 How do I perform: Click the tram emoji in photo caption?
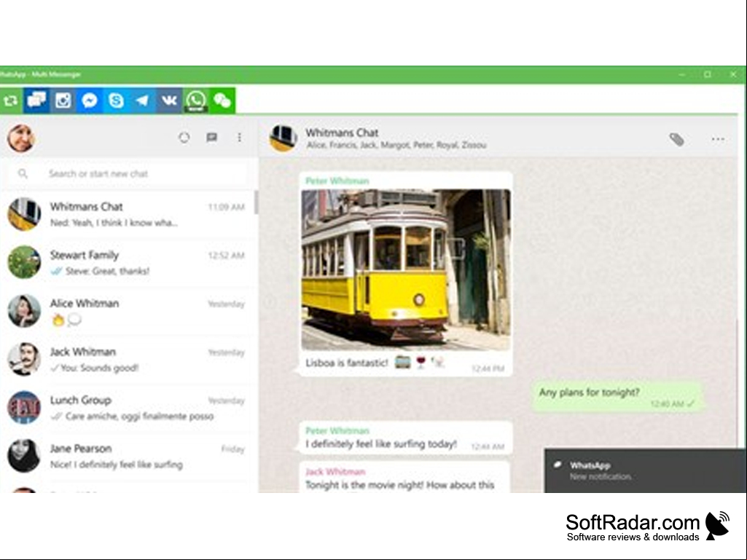tap(403, 363)
